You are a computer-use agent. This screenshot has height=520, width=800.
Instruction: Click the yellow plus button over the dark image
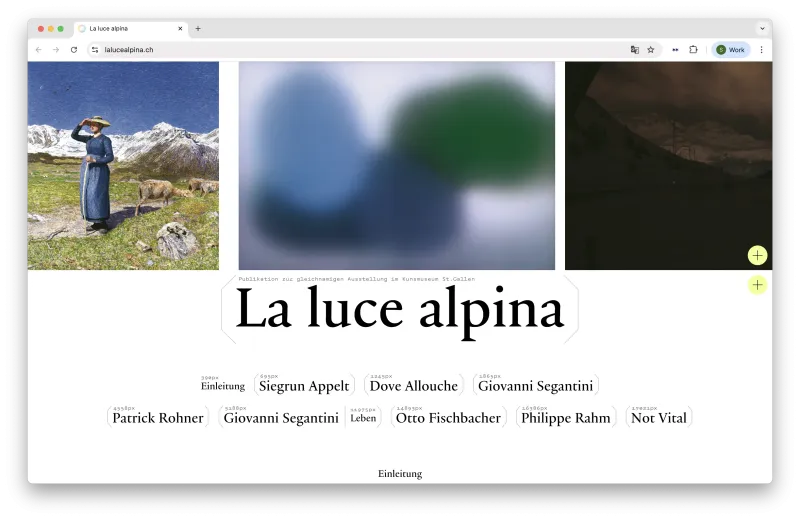[x=757, y=255]
